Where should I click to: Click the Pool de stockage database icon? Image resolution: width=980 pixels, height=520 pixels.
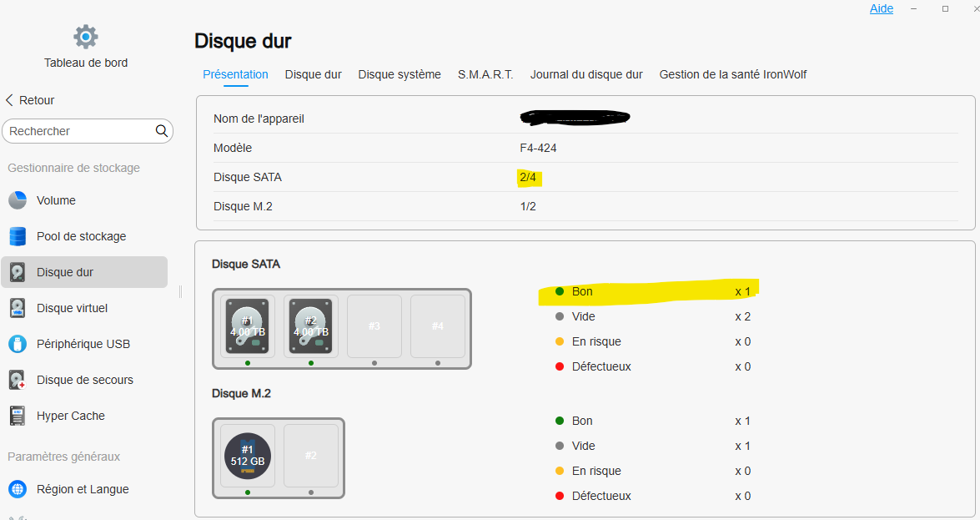[18, 236]
